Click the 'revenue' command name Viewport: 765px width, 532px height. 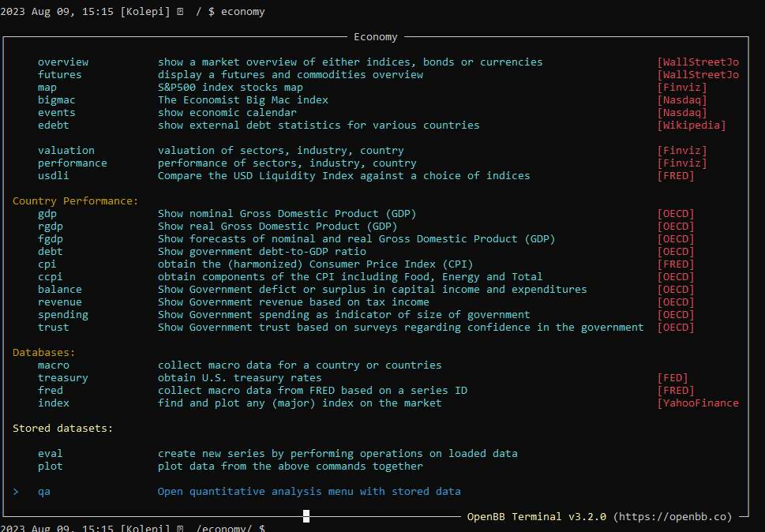tap(60, 302)
